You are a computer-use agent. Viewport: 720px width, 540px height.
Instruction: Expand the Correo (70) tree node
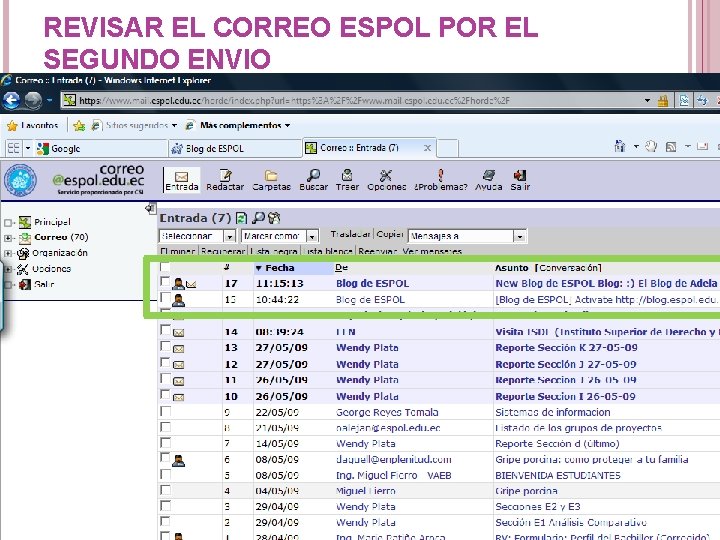click(8, 238)
